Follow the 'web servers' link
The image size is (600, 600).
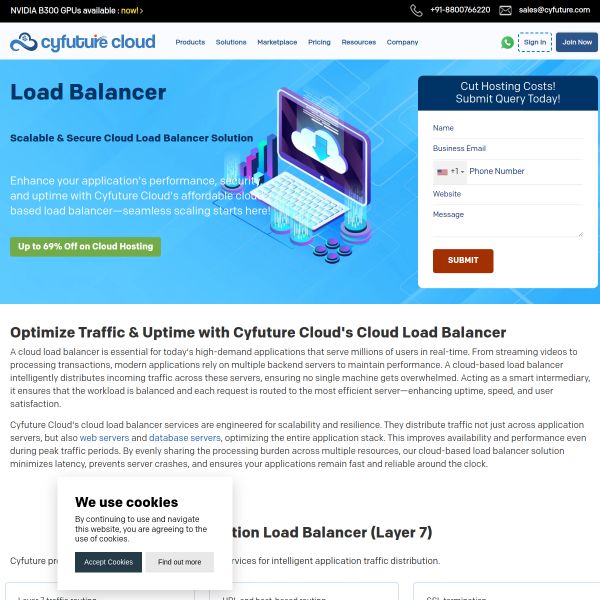104,438
